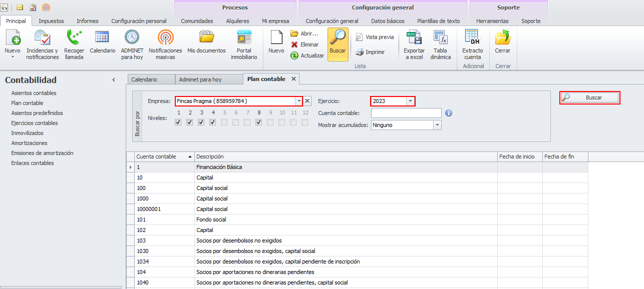Toggle the level 8 checkbox

pyautogui.click(x=258, y=122)
